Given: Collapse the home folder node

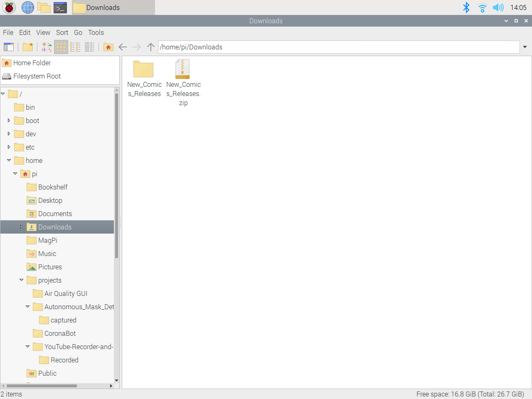Looking at the screenshot, I should tap(9, 160).
